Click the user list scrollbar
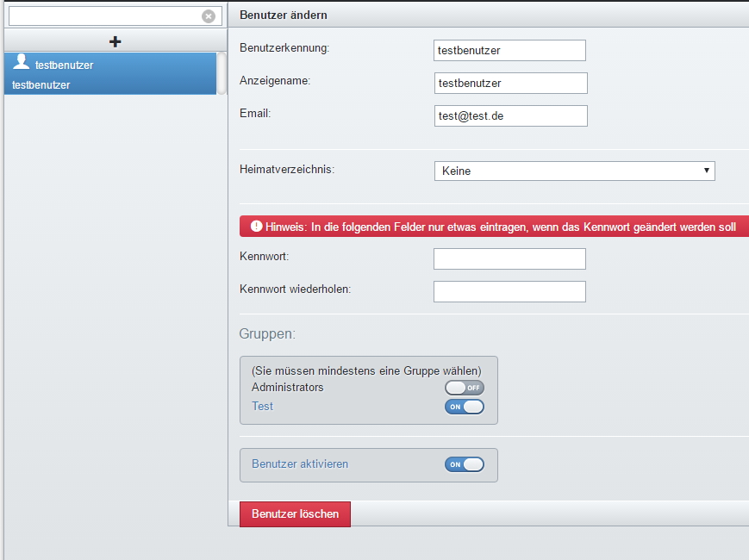The height and width of the screenshot is (560, 749). (222, 74)
